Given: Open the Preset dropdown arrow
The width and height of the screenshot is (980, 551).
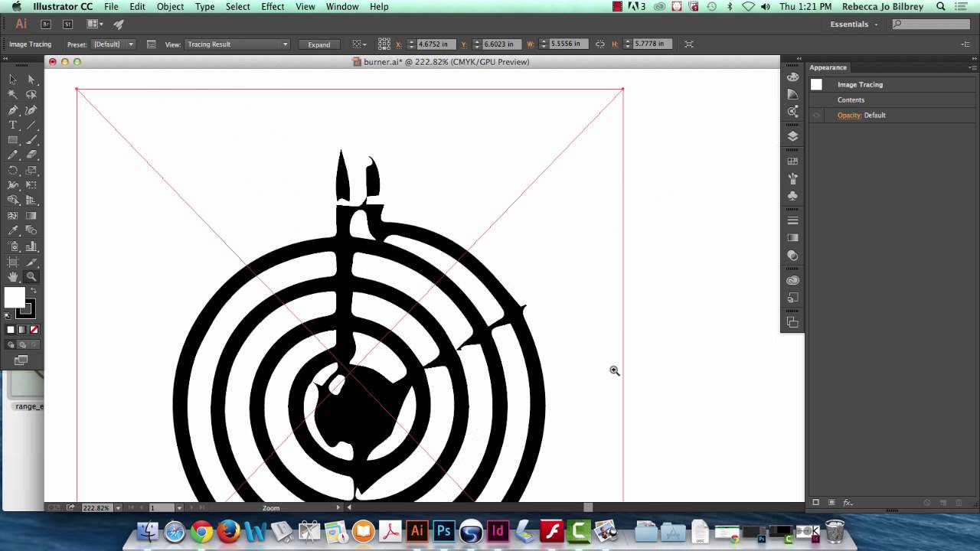Looking at the screenshot, I should (x=131, y=44).
